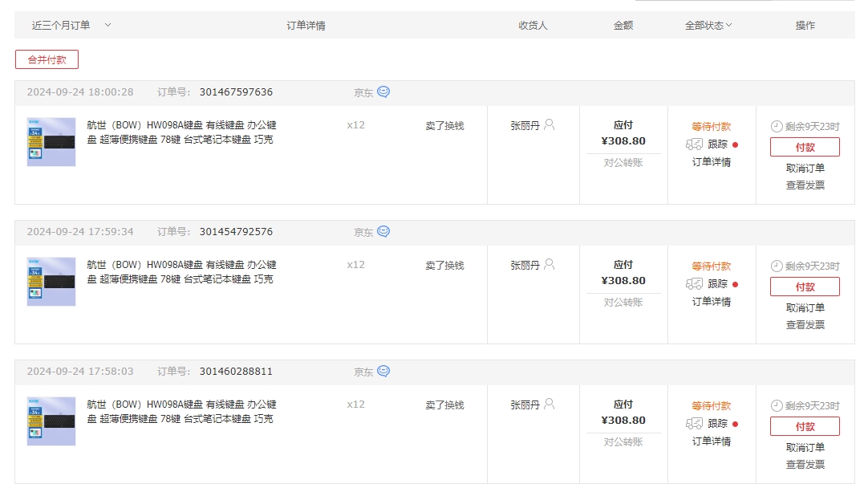This screenshot has height=492, width=868.
Task: Click recipient profile icon in second order
Action: [x=549, y=264]
